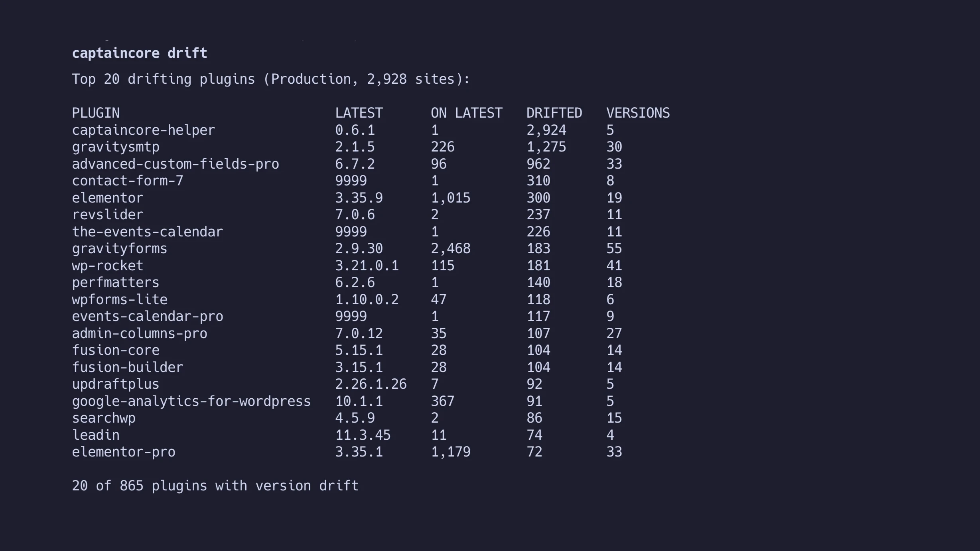Viewport: 980px width, 551px height.
Task: Click the LATEST column header
Action: tap(359, 113)
